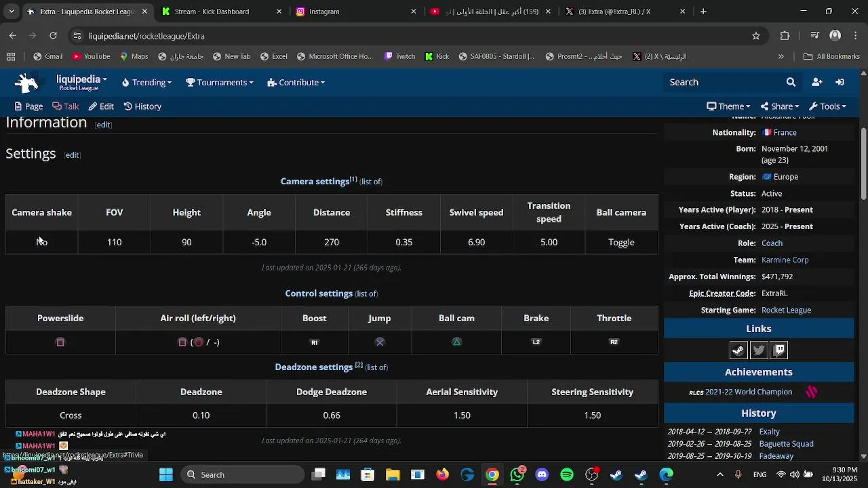Expand the liquipedia Rocket League wiki dropdown
Viewport: 868px width, 488px height.
(x=81, y=83)
